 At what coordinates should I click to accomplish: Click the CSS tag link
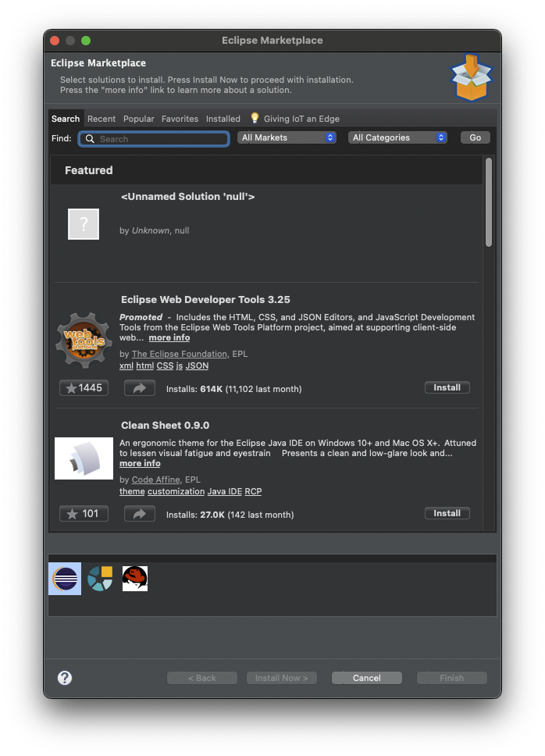[165, 366]
